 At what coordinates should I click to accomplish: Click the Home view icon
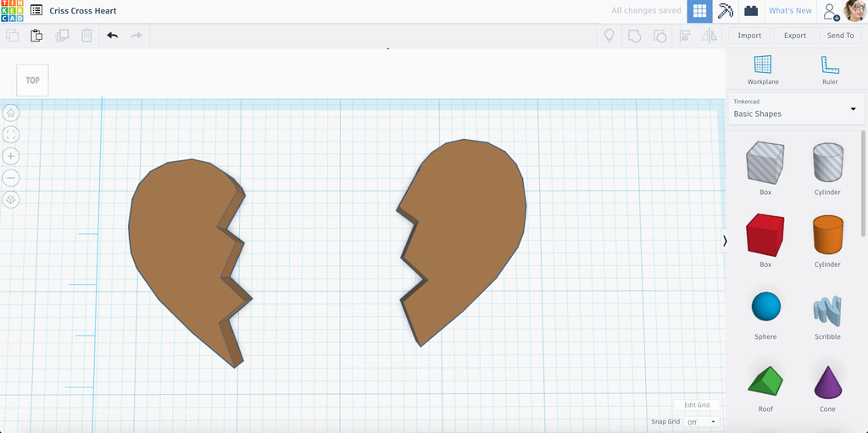11,113
